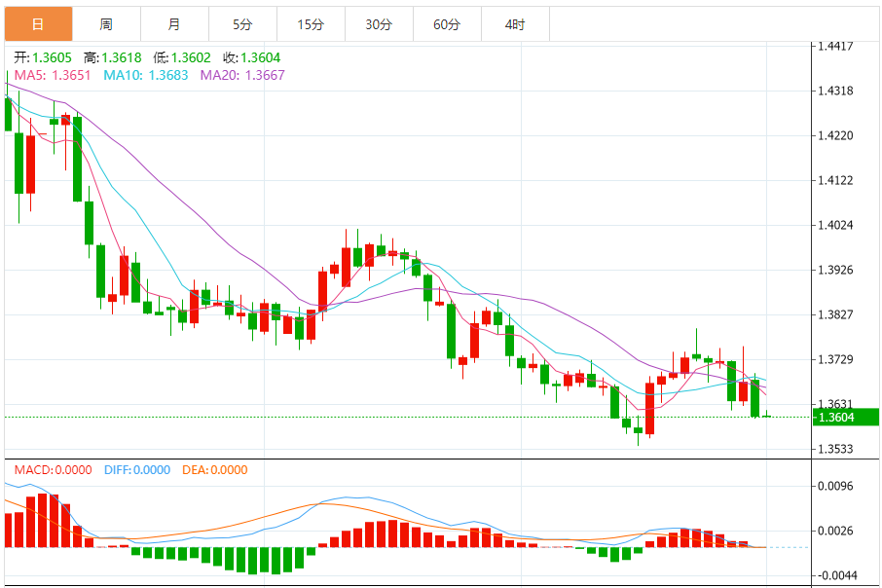Switch to the weekly 周 tab
This screenshot has height=588, width=882.
tap(106, 24)
